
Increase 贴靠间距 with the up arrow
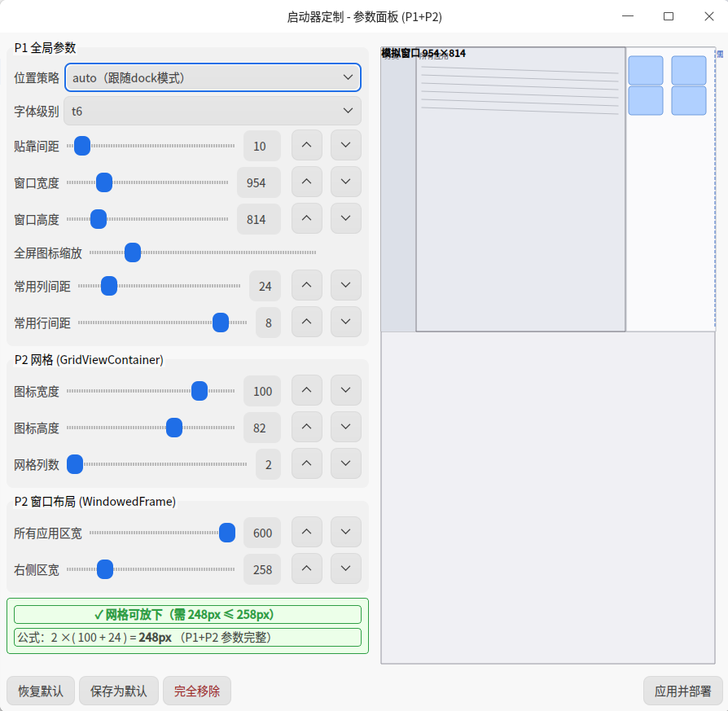click(x=307, y=145)
